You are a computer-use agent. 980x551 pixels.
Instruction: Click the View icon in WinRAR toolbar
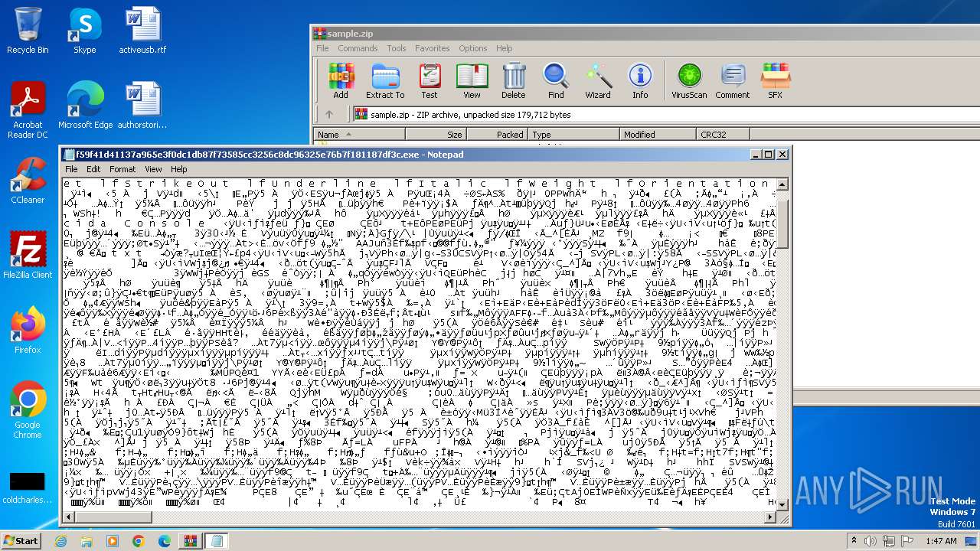[x=472, y=81]
